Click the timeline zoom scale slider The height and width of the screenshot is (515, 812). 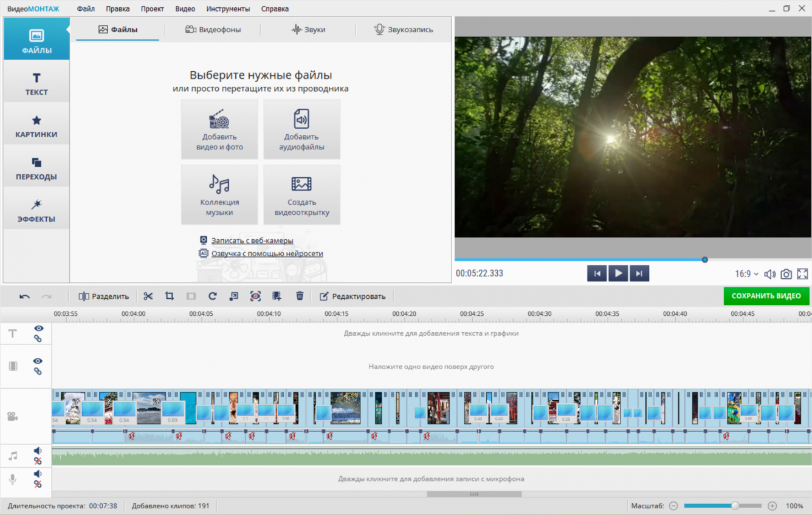[x=722, y=506]
